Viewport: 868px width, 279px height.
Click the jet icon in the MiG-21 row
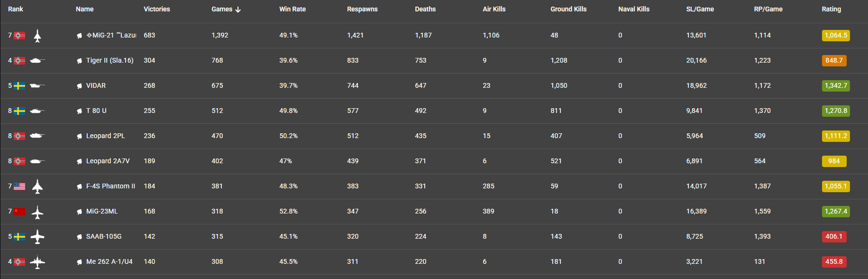(x=37, y=36)
